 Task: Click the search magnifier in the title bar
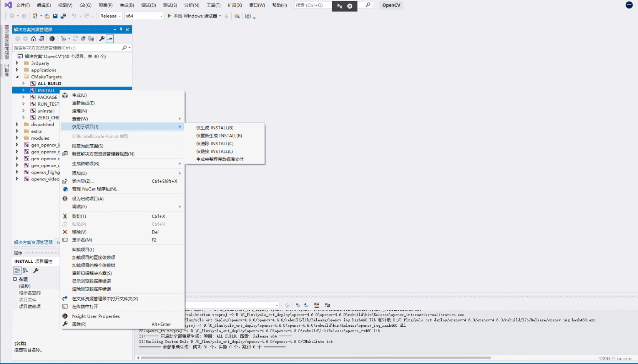click(368, 5)
